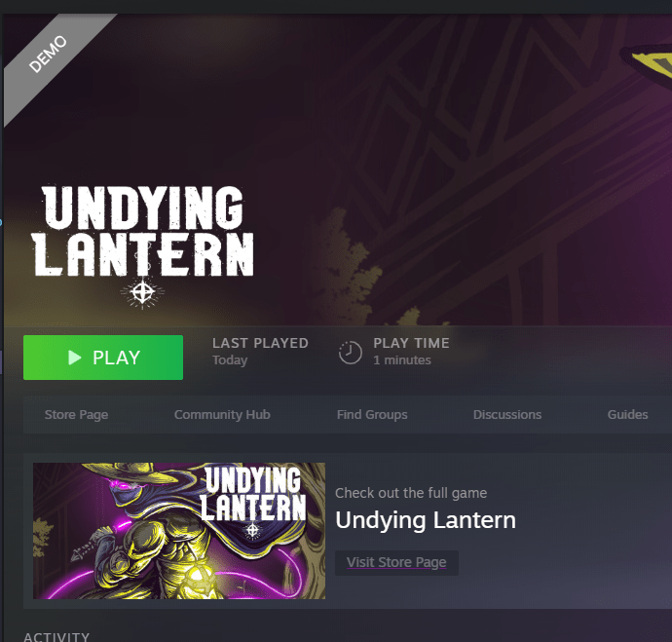This screenshot has width=672, height=642.
Task: Click the Undying Lantern hero logo
Action: point(144,246)
